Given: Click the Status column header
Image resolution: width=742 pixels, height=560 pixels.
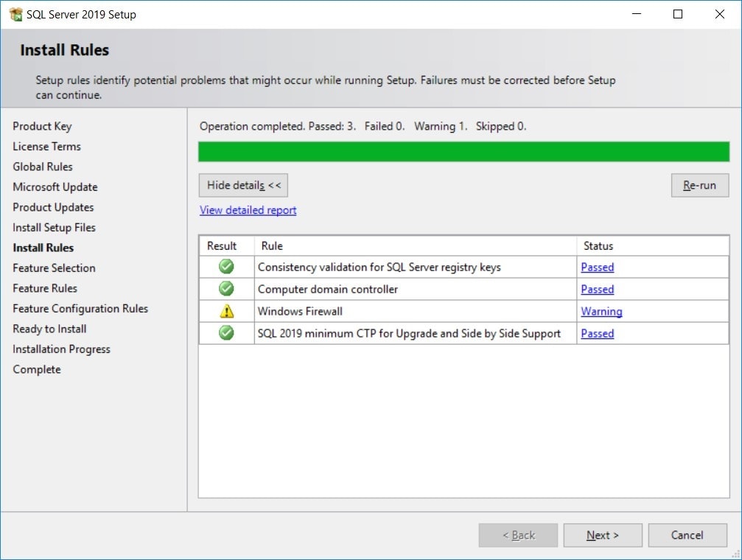Looking at the screenshot, I should pos(598,245).
